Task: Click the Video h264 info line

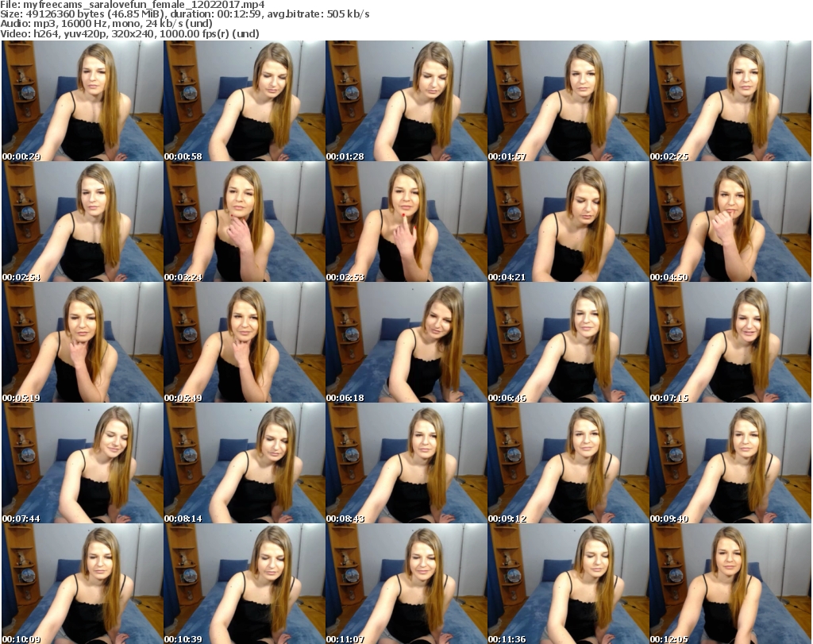Action: (129, 33)
